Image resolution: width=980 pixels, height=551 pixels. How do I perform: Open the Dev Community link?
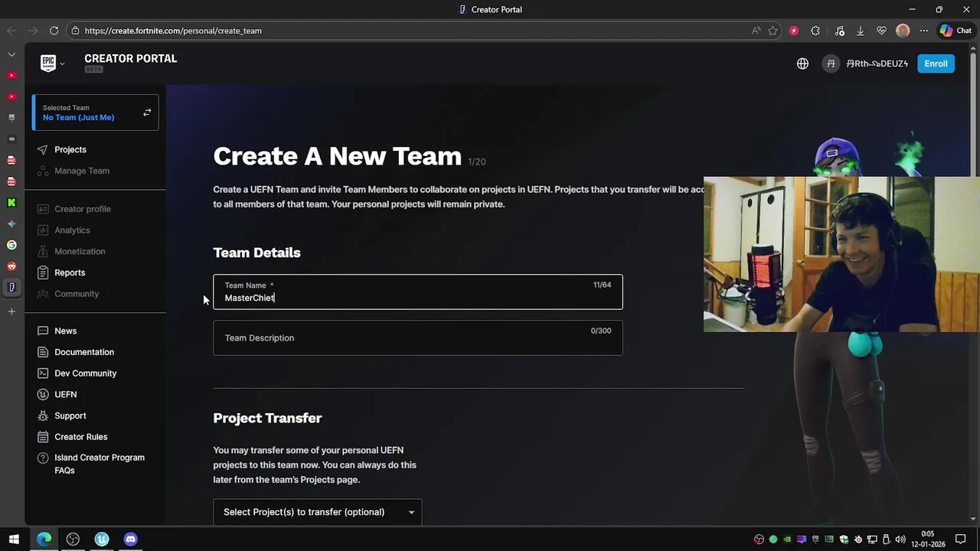(86, 373)
